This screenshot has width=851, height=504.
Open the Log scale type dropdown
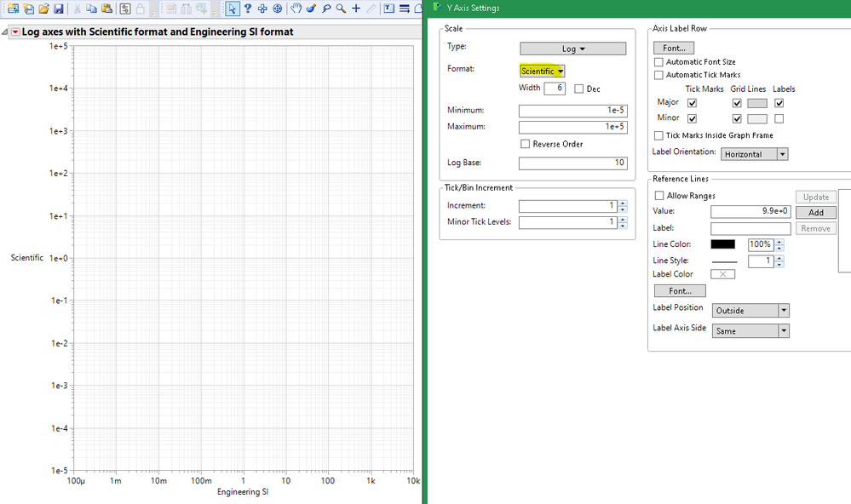point(572,49)
